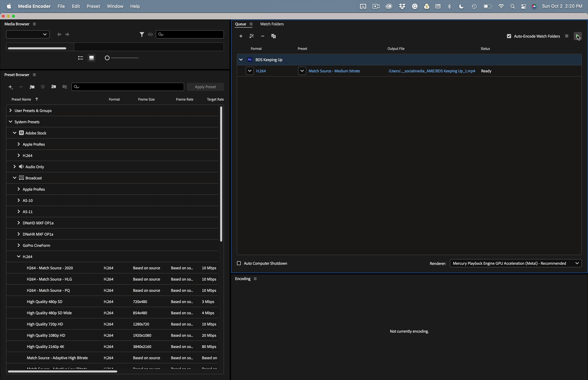
Task: Open the Media Browser panel menu
Action: 34,24
